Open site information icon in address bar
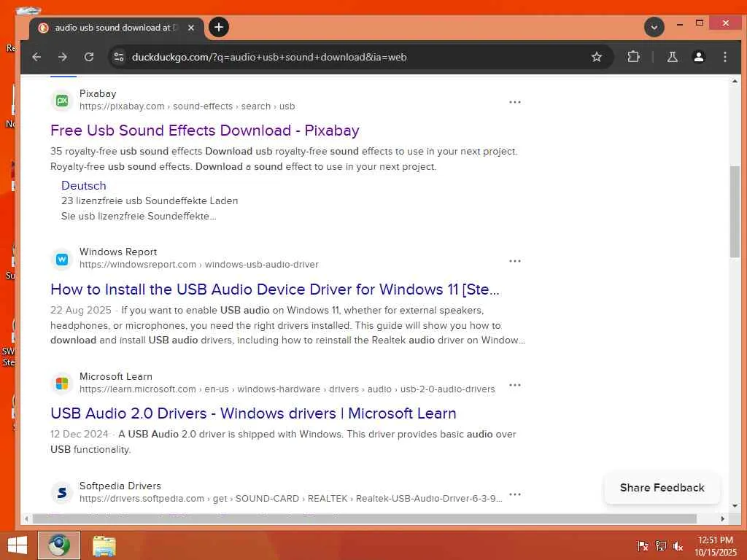 [119, 57]
